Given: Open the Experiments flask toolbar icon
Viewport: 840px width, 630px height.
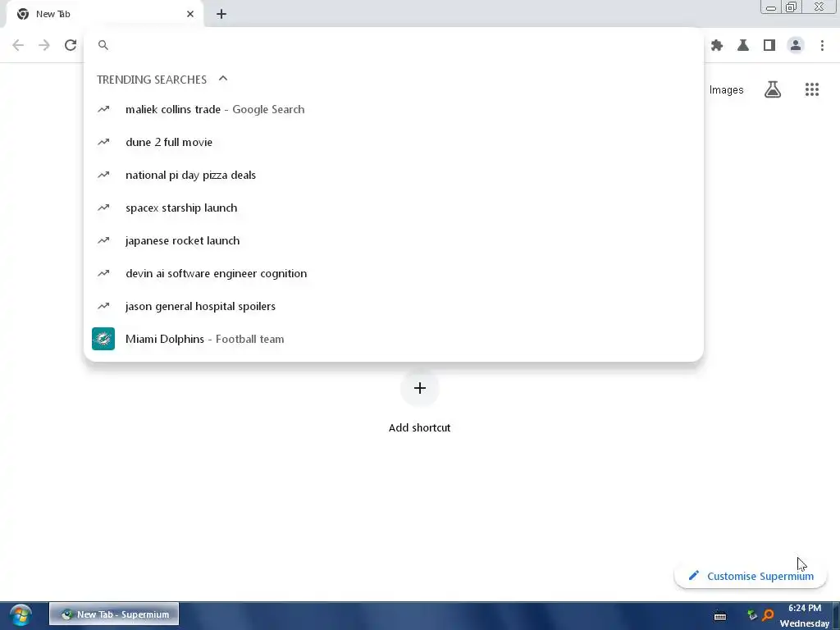Looking at the screenshot, I should coord(743,46).
